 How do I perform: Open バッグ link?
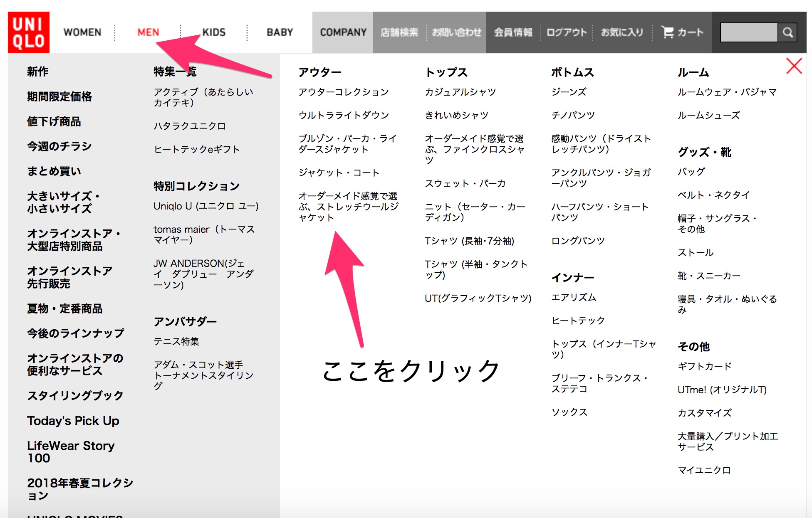tap(691, 172)
